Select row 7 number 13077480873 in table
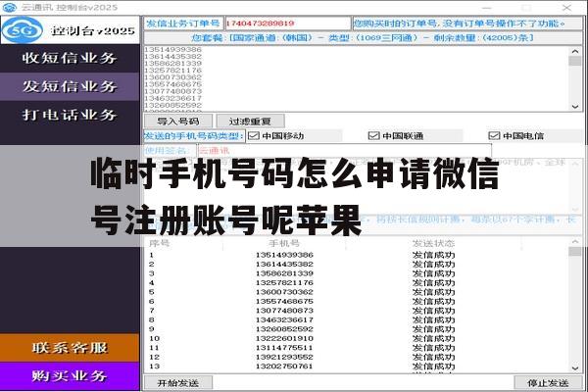The height and width of the screenshot is (392, 588). tap(284, 311)
